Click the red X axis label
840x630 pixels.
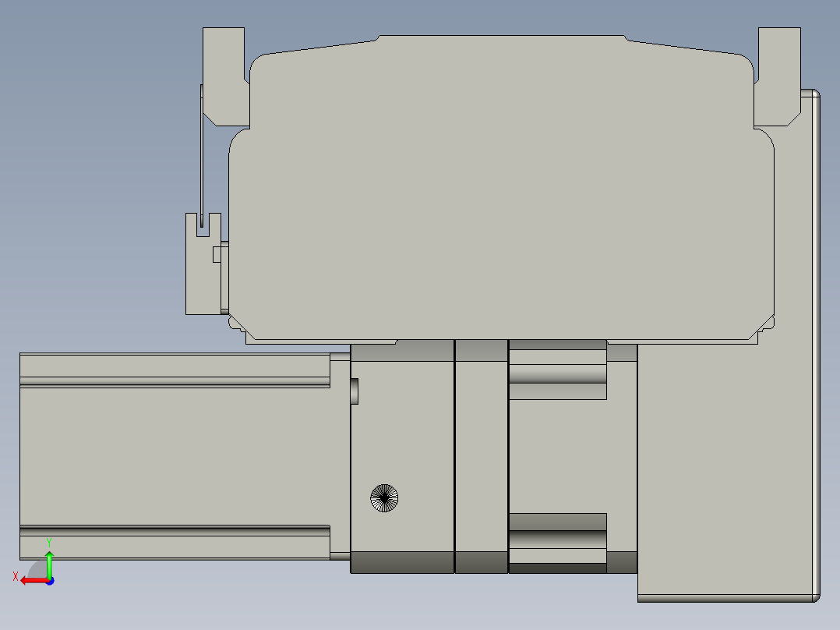(16, 576)
